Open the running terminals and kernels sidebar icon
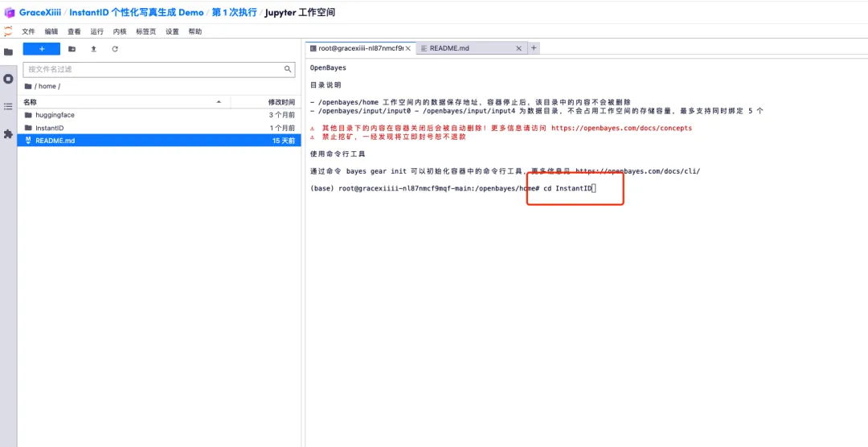The height and width of the screenshot is (447, 868). [8, 80]
